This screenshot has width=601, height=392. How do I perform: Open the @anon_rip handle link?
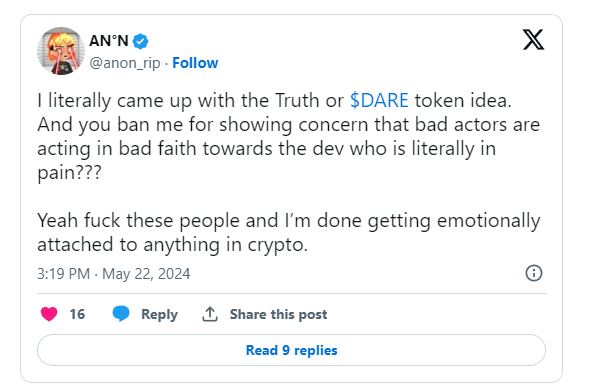(125, 63)
